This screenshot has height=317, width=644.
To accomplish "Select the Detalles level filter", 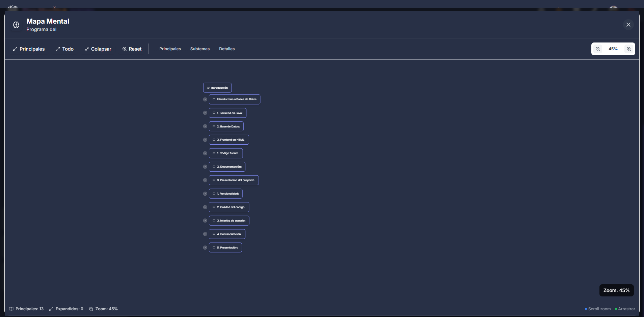I will tap(227, 49).
